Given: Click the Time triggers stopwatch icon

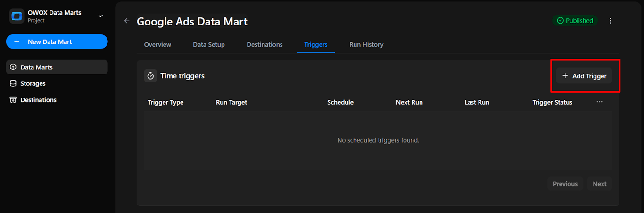Looking at the screenshot, I should coord(150,75).
